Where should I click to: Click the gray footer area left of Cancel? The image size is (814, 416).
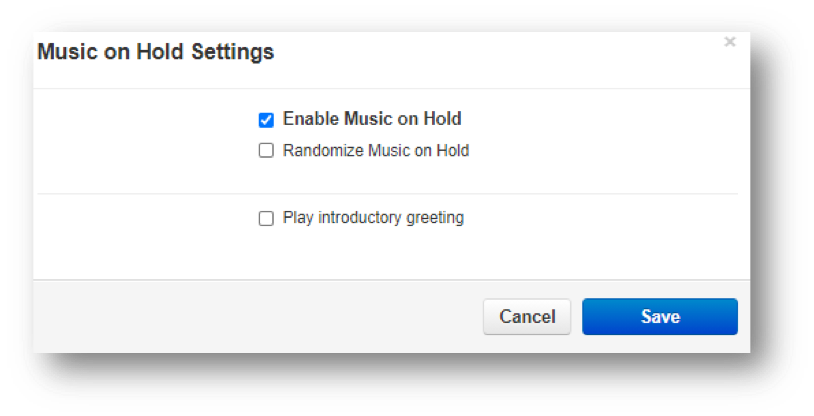(250, 317)
